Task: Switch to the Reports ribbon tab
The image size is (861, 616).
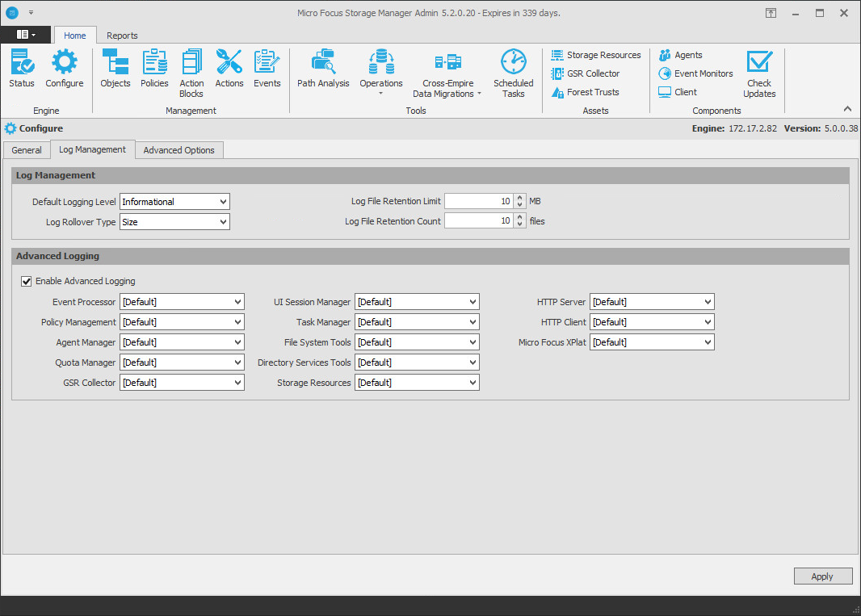Action: 122,36
